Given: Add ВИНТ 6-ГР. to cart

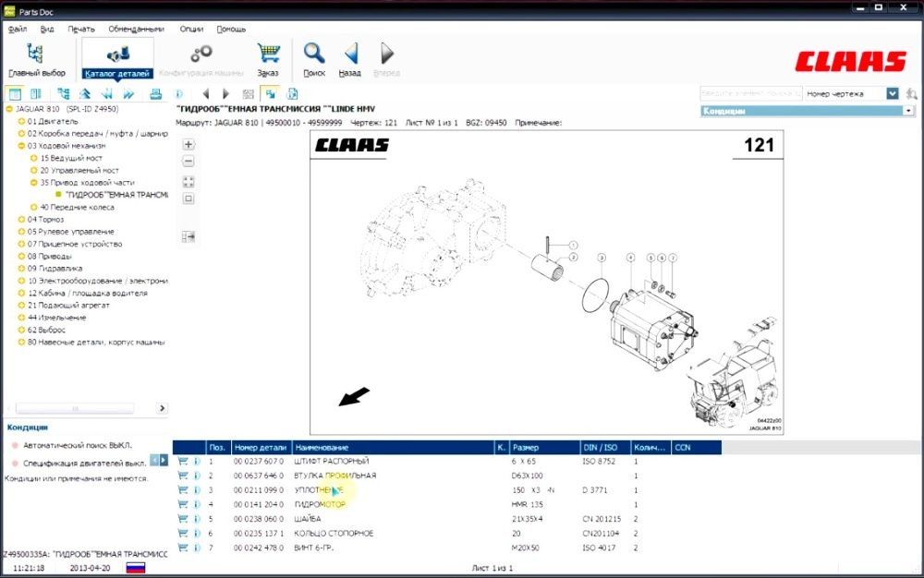Looking at the screenshot, I should tap(183, 548).
